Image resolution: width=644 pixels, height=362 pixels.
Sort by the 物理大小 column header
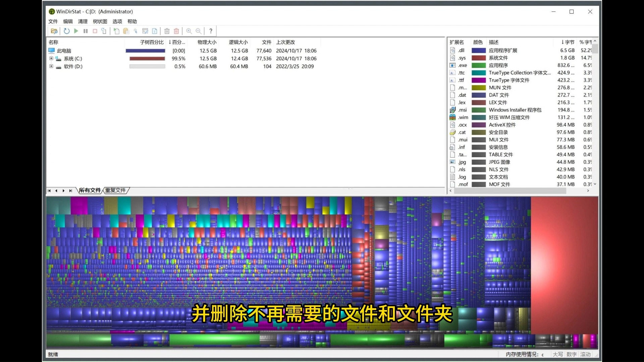[x=207, y=42]
